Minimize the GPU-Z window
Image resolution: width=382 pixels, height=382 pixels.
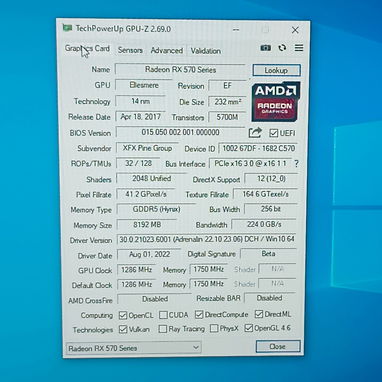[x=236, y=30]
